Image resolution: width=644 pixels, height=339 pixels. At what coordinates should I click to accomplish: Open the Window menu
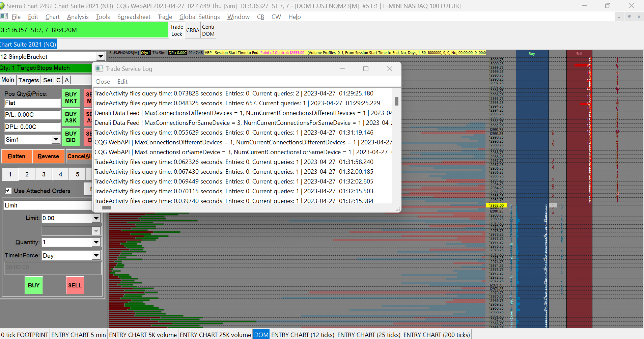tap(238, 17)
